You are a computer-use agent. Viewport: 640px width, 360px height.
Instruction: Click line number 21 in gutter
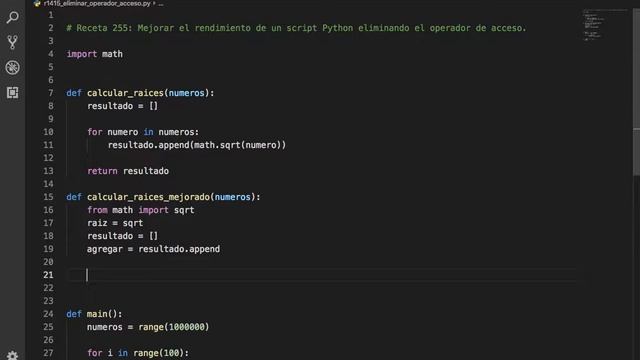pyautogui.click(x=48, y=275)
